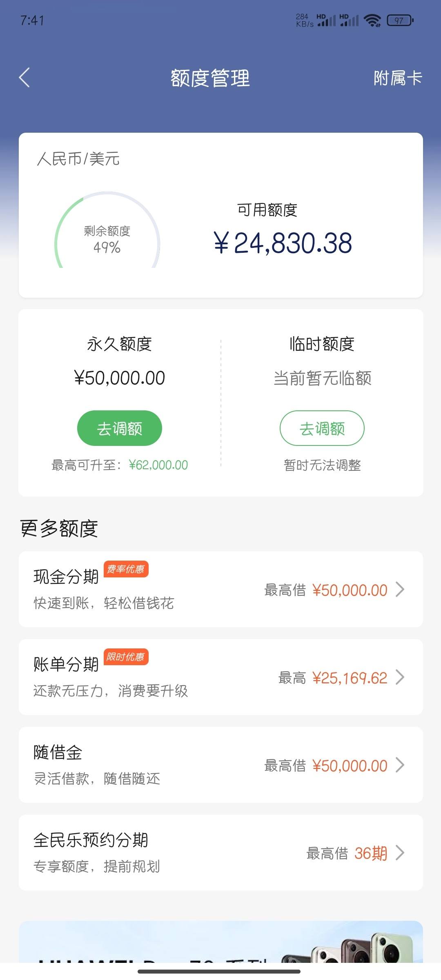
Task: Tap the green 去调额 button under 永久额度
Action: click(120, 428)
